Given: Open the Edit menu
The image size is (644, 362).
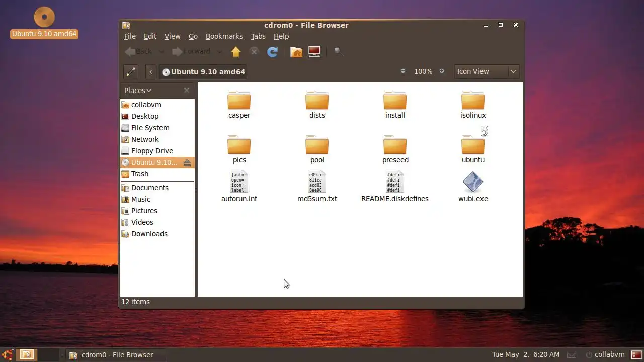Looking at the screenshot, I should (150, 36).
